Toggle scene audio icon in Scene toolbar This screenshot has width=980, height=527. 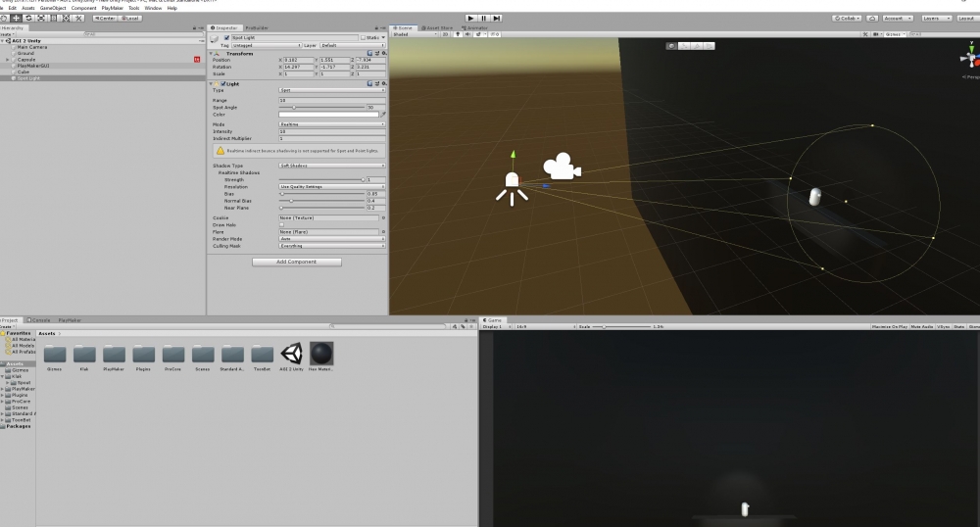(467, 34)
